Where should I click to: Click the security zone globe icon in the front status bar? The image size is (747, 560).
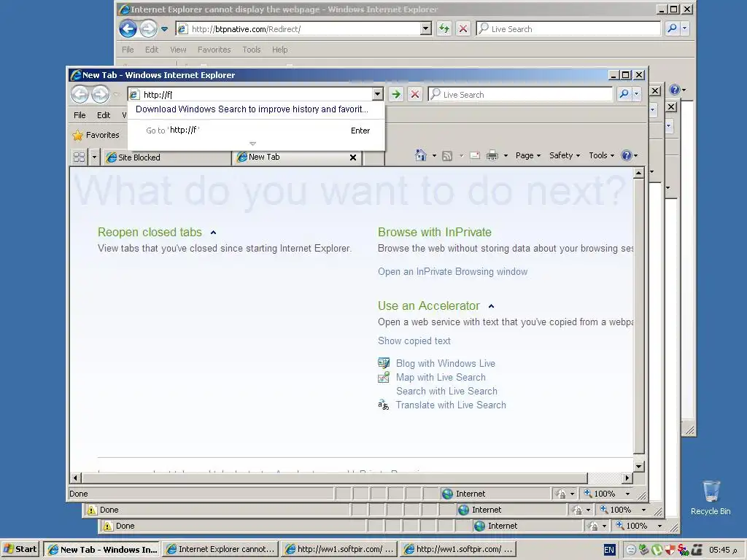[x=447, y=494]
